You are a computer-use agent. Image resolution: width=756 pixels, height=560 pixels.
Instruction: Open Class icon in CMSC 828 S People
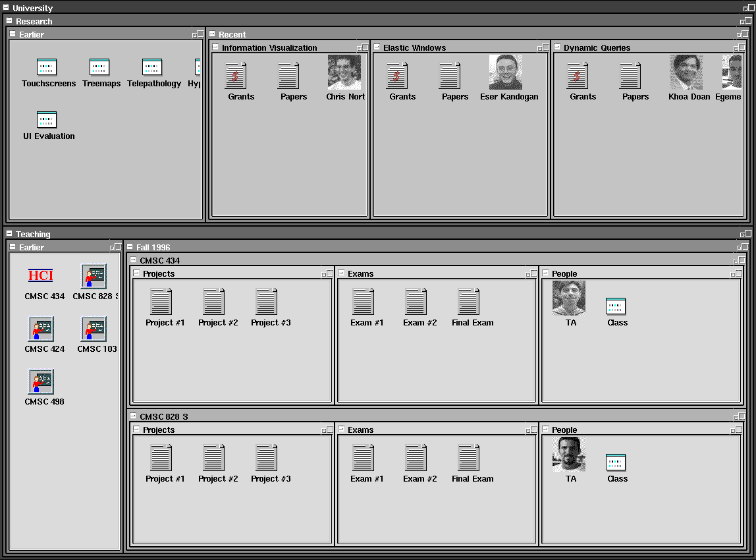point(616,462)
